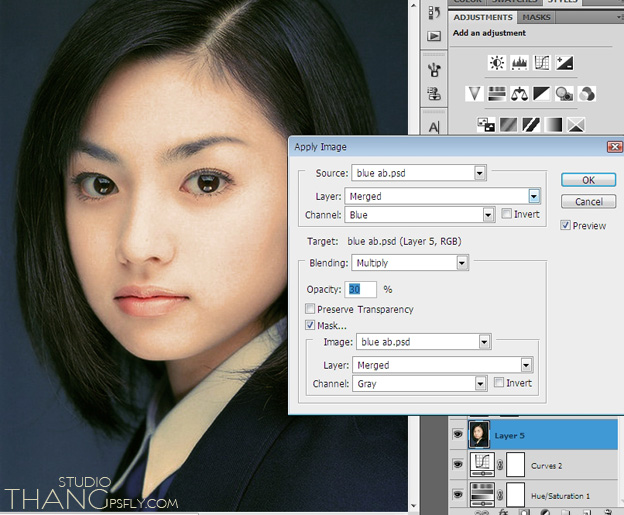Add a Selective Color adjustment
Image resolution: width=624 pixels, height=515 pixels.
[576, 125]
